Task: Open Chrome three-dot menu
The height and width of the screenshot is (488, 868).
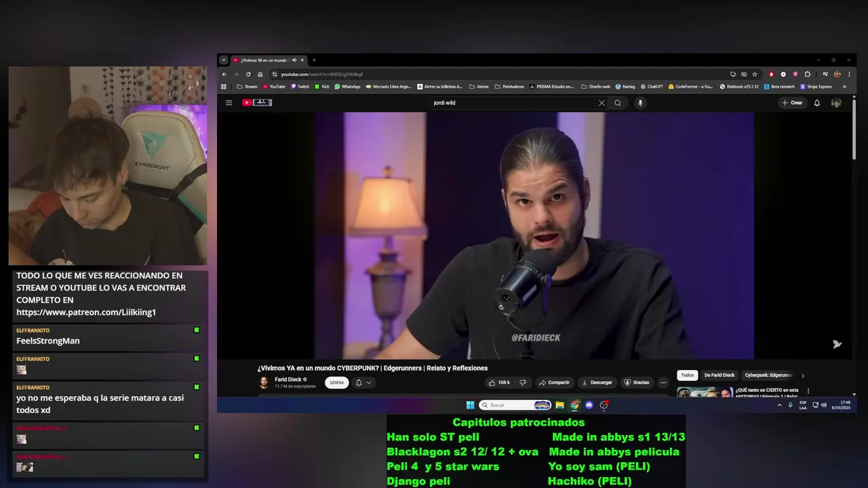Action: (849, 75)
